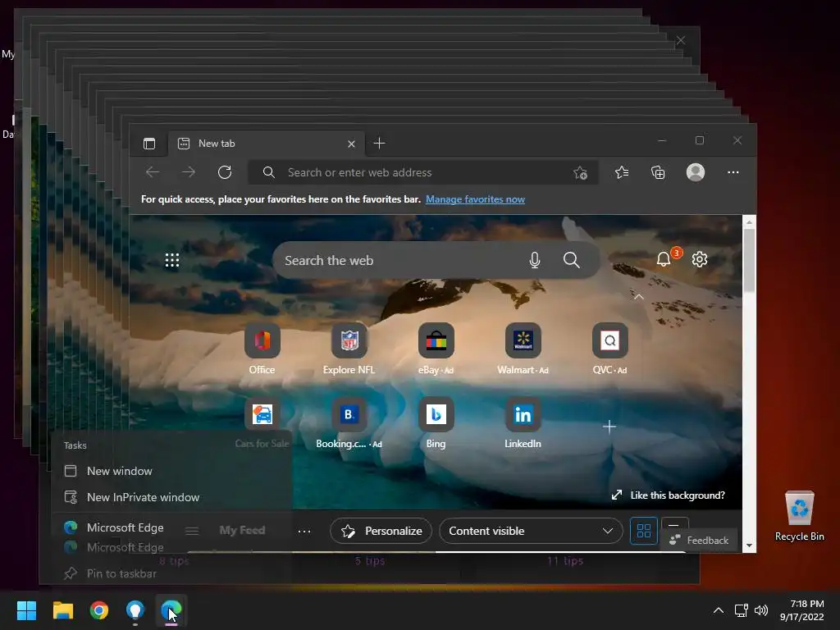Open the Booking.com quick link

(x=349, y=422)
